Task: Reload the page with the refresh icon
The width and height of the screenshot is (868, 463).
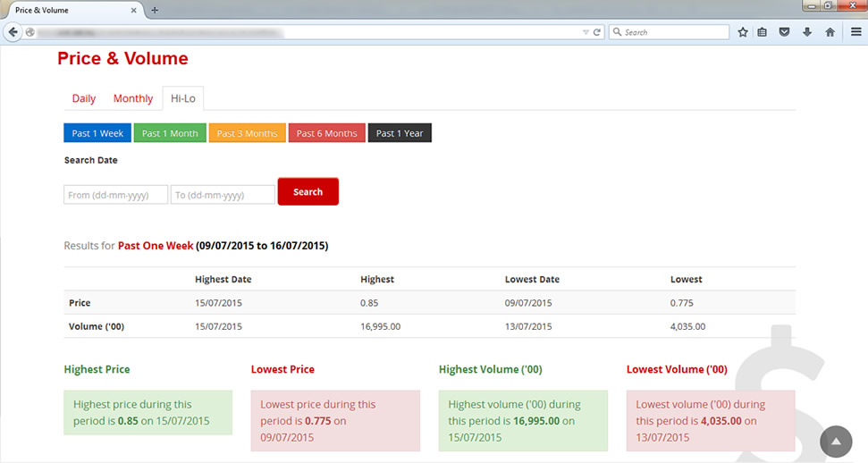Action: point(597,32)
